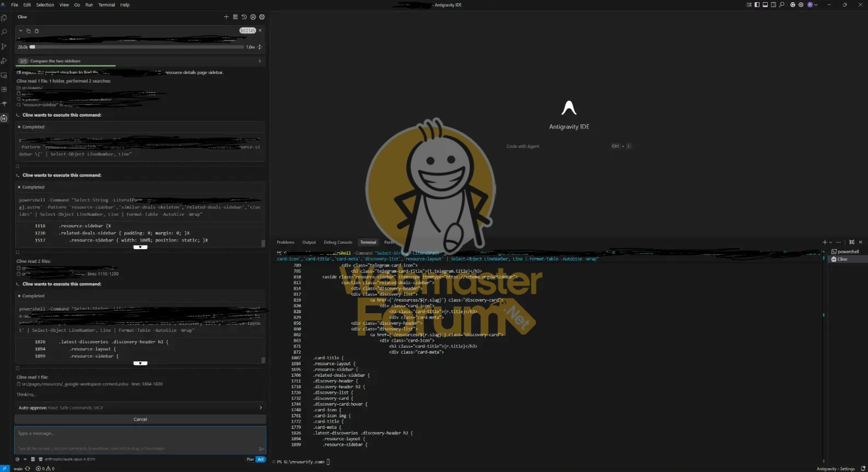Image resolution: width=868 pixels, height=472 pixels.
Task: Open the purple account avatar menu
Action: point(812,5)
